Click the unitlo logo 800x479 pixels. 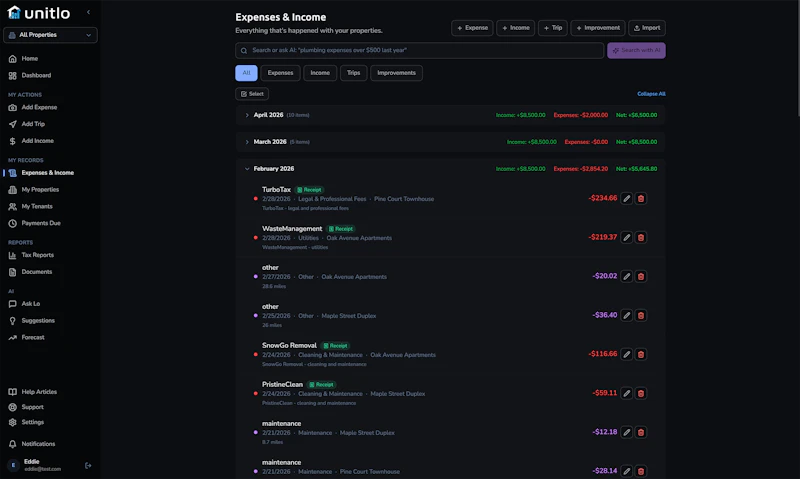click(x=39, y=13)
